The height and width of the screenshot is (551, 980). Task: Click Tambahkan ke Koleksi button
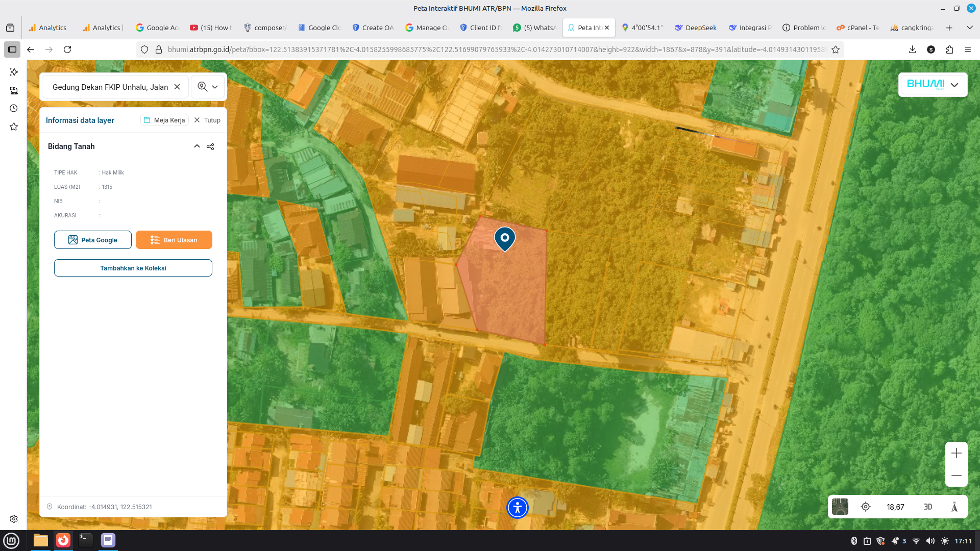point(133,268)
